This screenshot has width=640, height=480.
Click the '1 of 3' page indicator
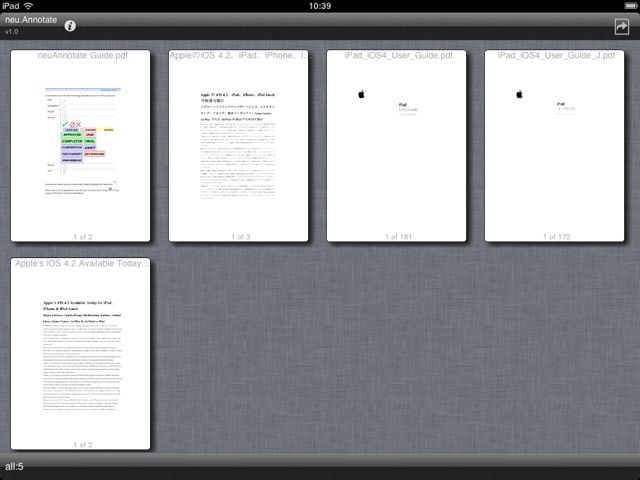pos(241,237)
